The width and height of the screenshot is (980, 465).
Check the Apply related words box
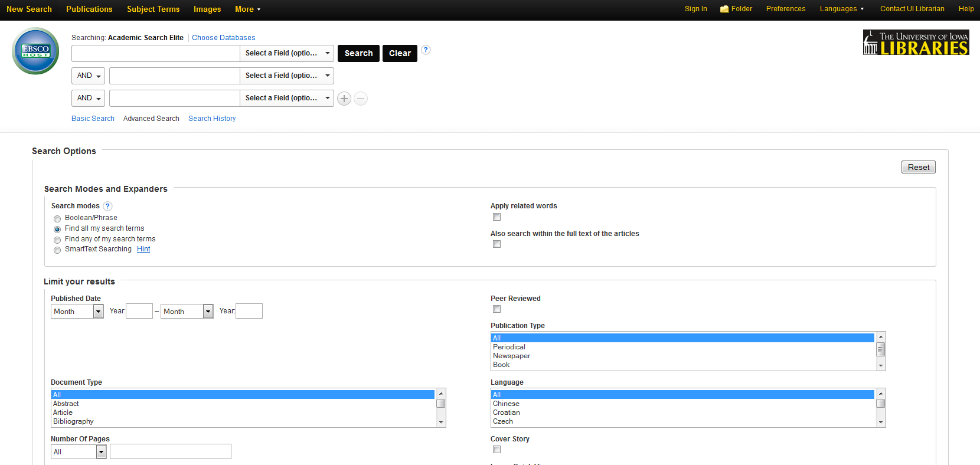496,217
